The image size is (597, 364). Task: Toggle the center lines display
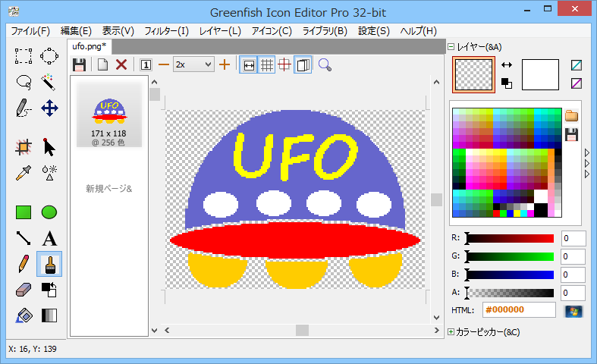coord(284,65)
